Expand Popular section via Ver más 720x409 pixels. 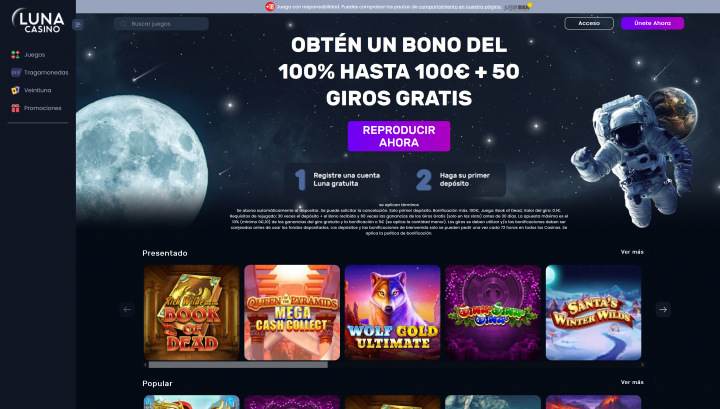(632, 382)
